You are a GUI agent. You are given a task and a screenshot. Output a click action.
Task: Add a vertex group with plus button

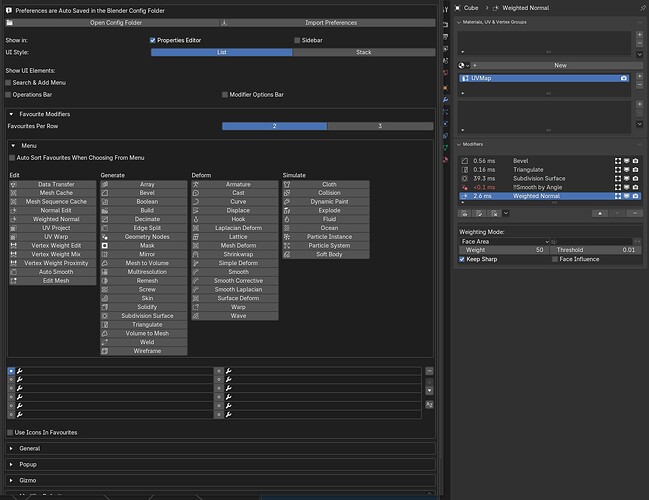pos(639,104)
